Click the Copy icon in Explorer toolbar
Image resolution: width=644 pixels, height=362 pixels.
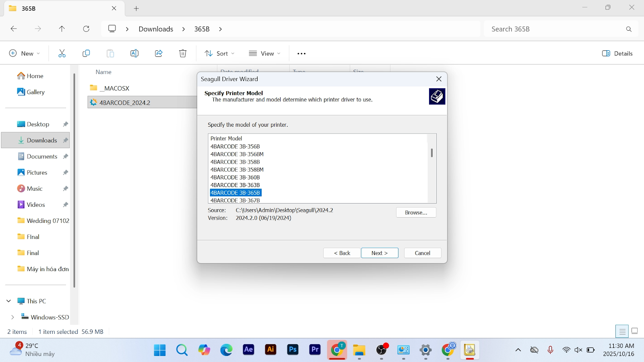(x=86, y=53)
